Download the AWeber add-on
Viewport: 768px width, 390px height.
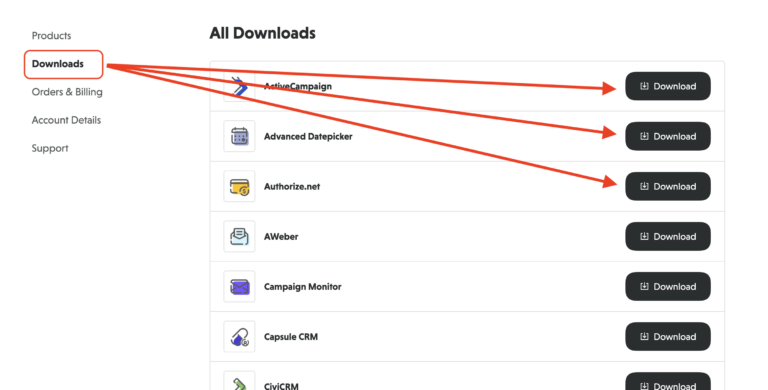point(668,236)
